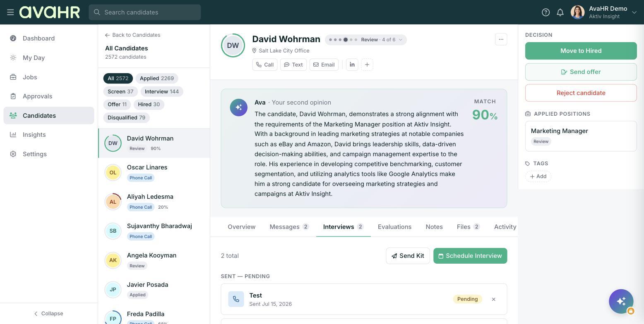Image resolution: width=644 pixels, height=324 pixels.
Task: Cancel the pending Test kit with X
Action: pos(493,299)
